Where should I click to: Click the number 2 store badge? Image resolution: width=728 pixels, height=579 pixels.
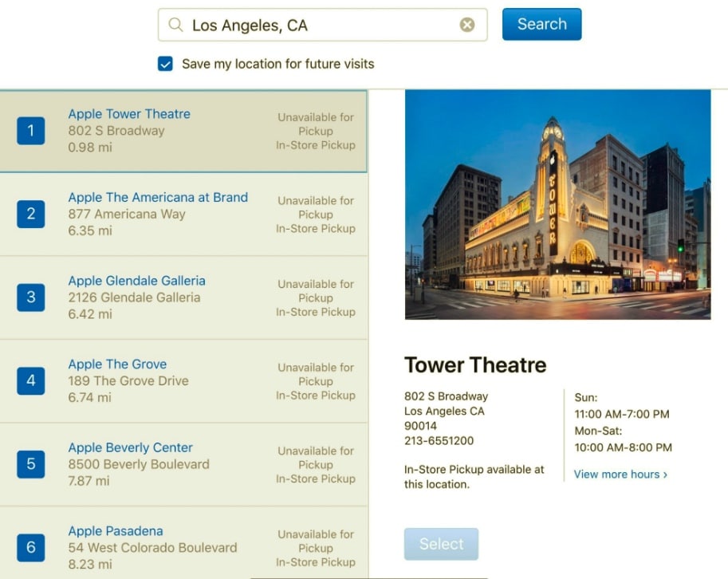[31, 214]
